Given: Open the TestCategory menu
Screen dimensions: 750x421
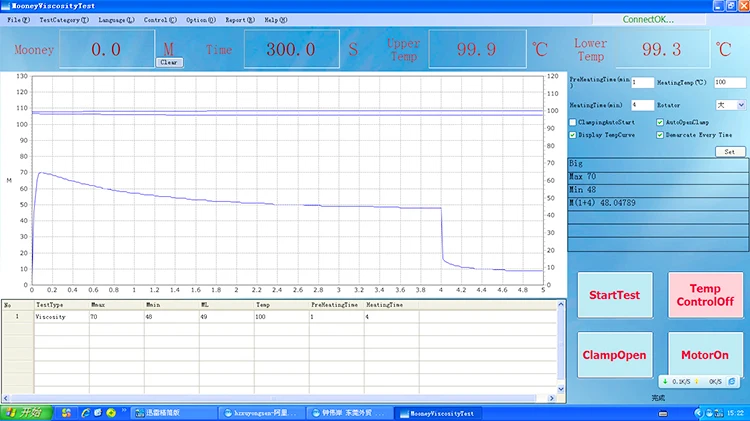Looking at the screenshot, I should 63,19.
